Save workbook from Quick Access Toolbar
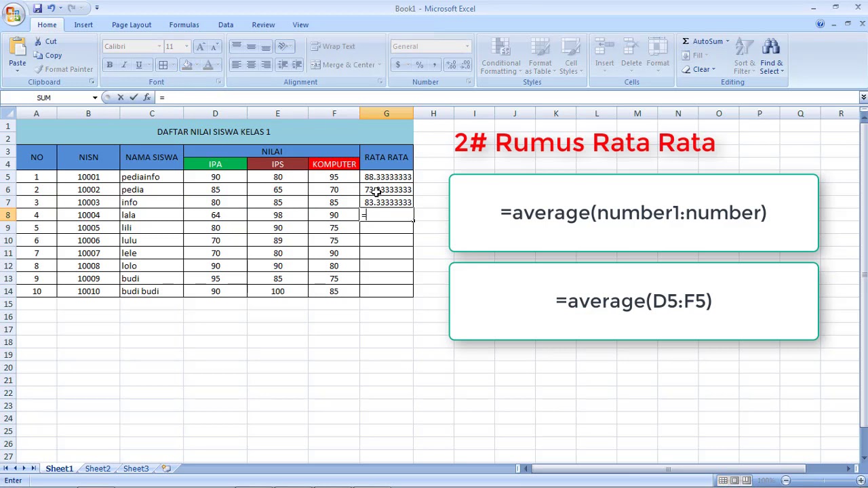This screenshot has width=868, height=488. tap(37, 8)
